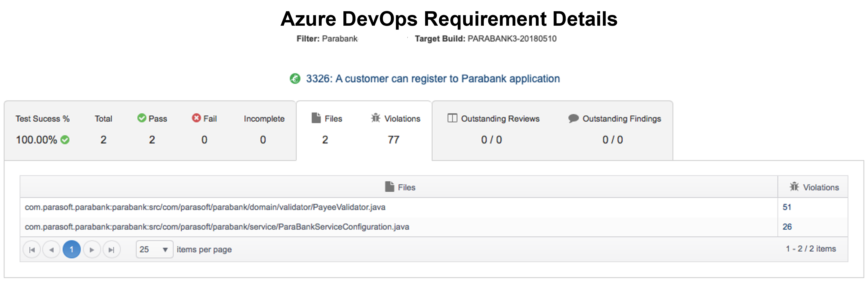This screenshot has height=281, width=868.
Task: Click the green Pass checkmark icon
Action: [x=142, y=118]
